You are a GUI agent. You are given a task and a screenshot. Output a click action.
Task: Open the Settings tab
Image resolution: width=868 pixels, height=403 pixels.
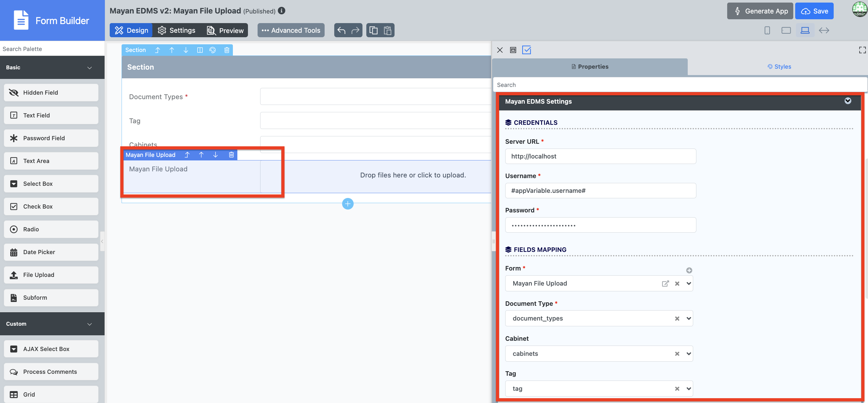click(176, 30)
